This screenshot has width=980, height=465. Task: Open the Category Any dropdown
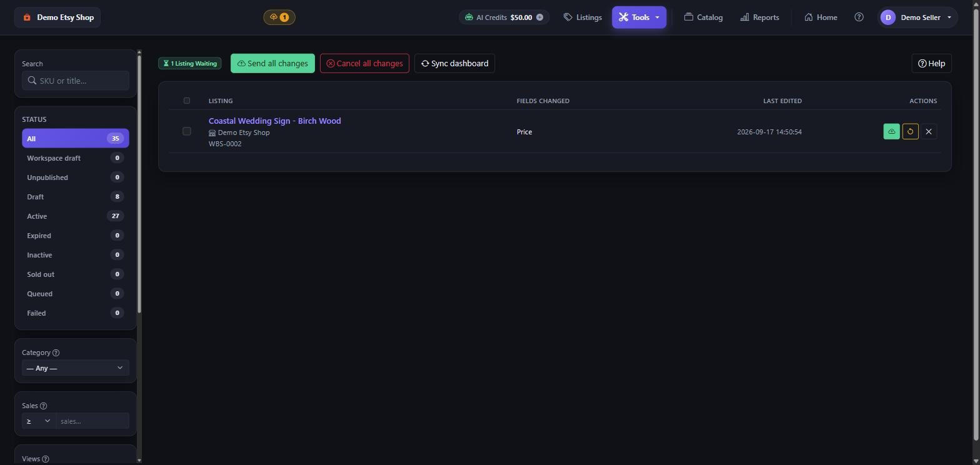point(76,368)
